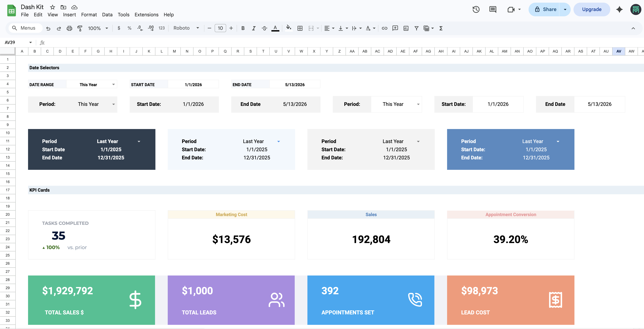Apply currency format with dollar icon
This screenshot has height=329, width=644.
(x=119, y=28)
